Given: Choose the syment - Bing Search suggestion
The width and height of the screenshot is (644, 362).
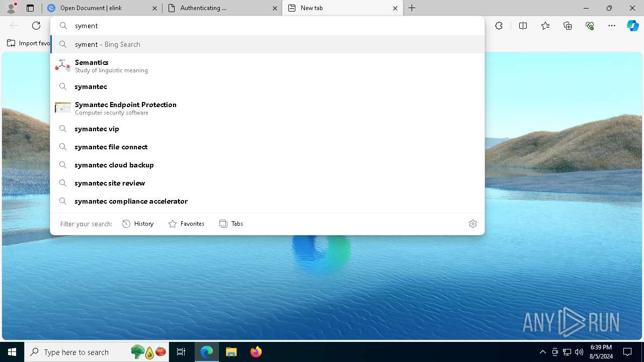Looking at the screenshot, I should tap(267, 44).
